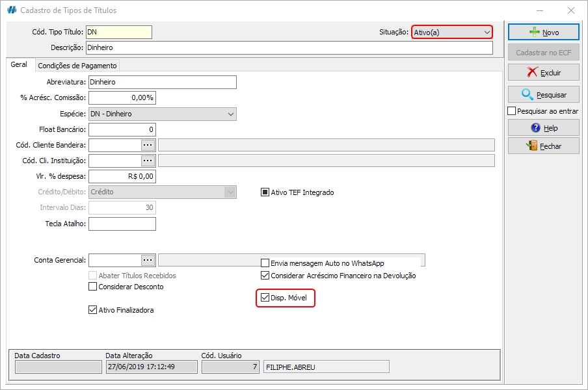
Task: Click the Tecla Atalho input field
Action: coord(122,224)
